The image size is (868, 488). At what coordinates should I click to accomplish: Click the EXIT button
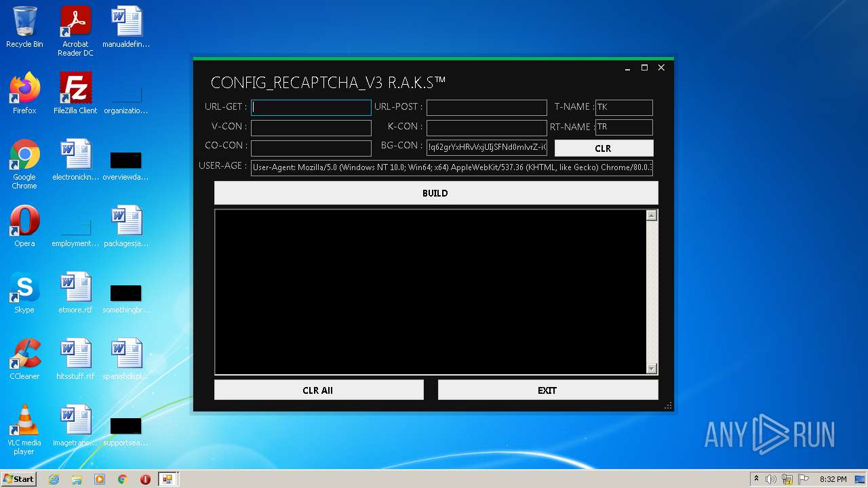[548, 390]
